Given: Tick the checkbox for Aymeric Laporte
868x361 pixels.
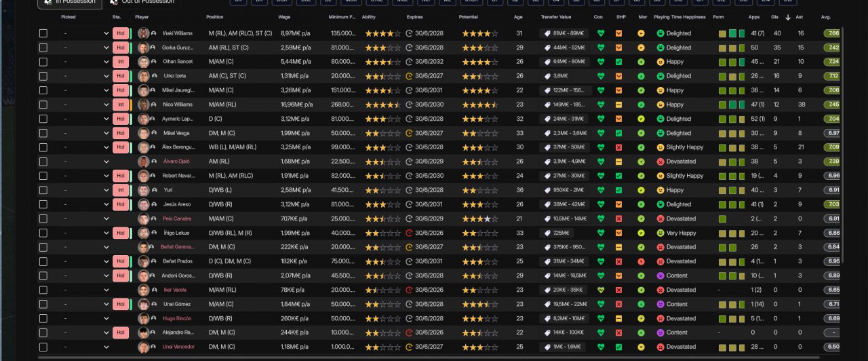Looking at the screenshot, I should [x=43, y=119].
